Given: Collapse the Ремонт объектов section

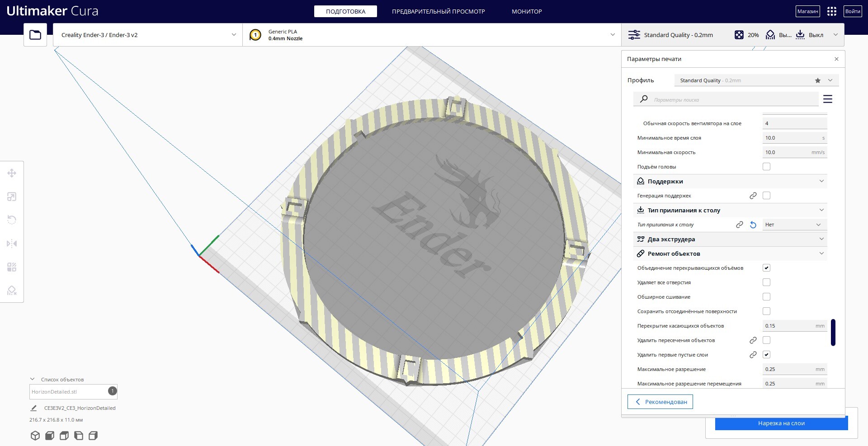Looking at the screenshot, I should (x=730, y=254).
